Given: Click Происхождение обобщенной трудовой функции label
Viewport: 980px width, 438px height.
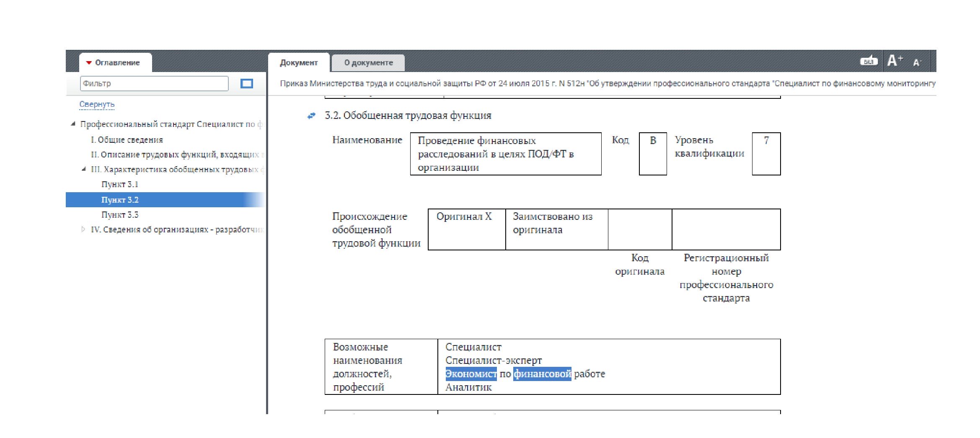Looking at the screenshot, I should [376, 230].
